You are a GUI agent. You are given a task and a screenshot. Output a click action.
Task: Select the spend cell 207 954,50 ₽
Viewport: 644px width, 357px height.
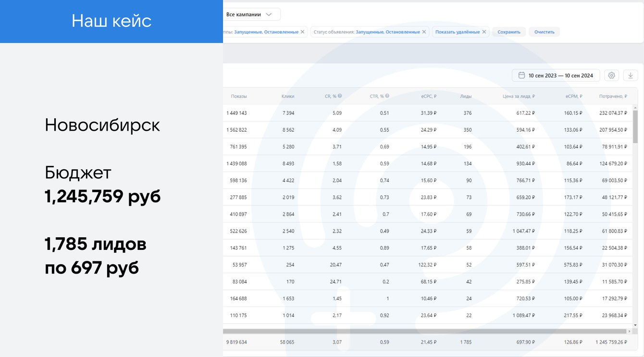tap(613, 130)
